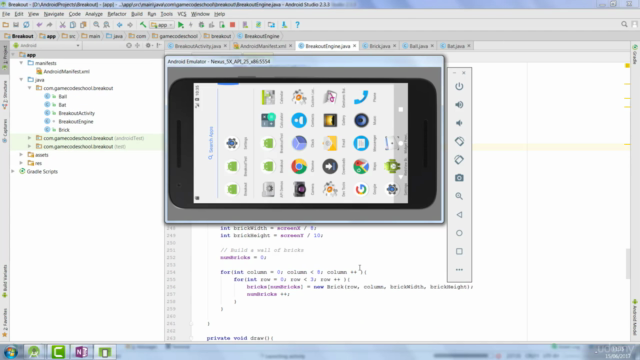Click the Sync project icon in toolbar

click(x=26, y=25)
